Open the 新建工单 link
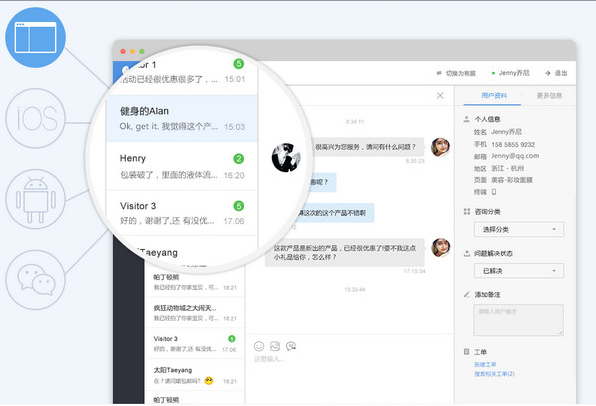Screen dimensions: 596x406 pyautogui.click(x=485, y=364)
